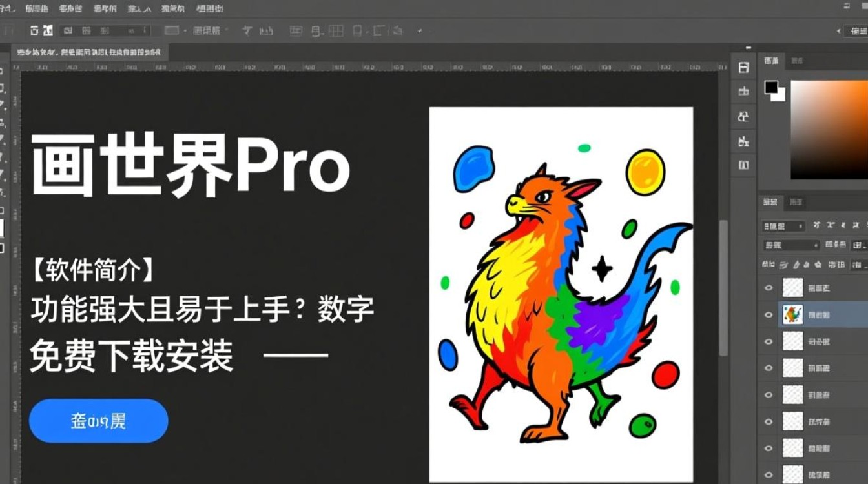
Task: Click the blue rounded button at bottom left
Action: click(98, 421)
